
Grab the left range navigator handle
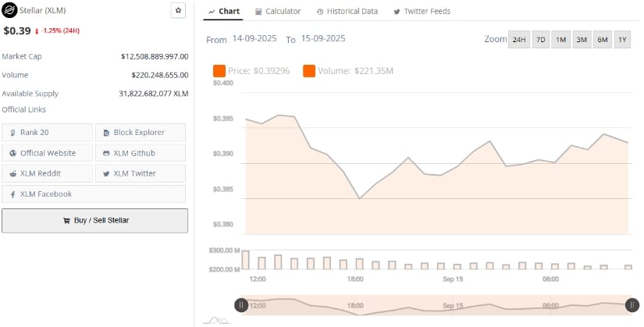(241, 305)
